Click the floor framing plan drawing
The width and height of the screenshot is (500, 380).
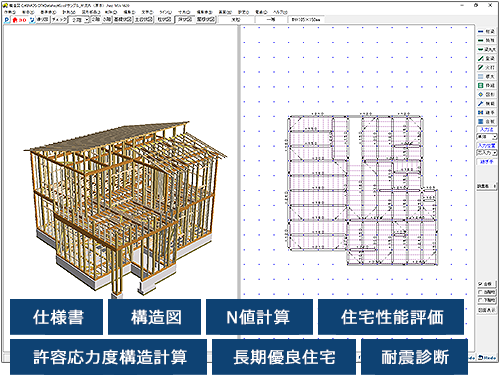pyautogui.click(x=363, y=190)
